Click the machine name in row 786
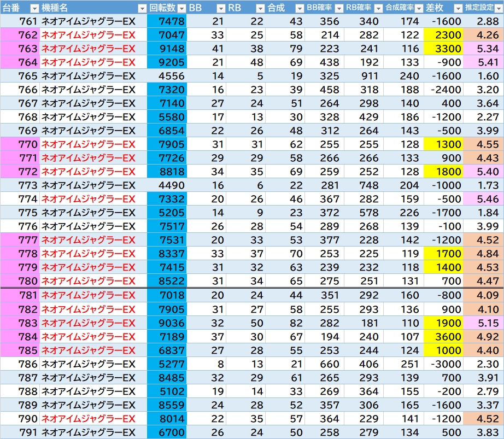This screenshot has height=439, width=504. [89, 364]
